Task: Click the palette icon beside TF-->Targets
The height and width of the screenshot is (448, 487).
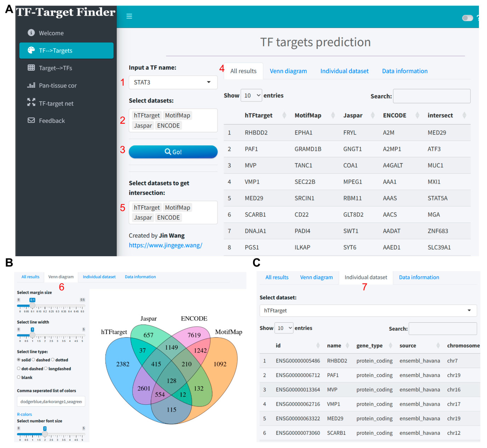Action: 31,50
